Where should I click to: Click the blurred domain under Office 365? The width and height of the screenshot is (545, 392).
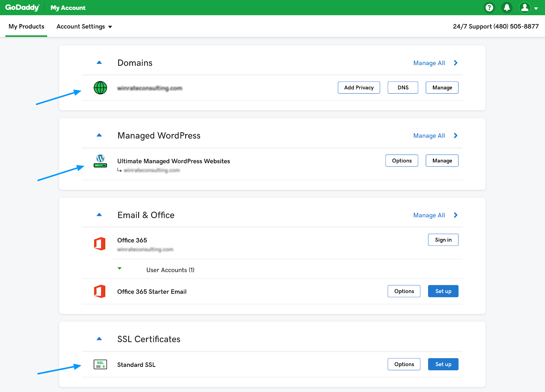pyautogui.click(x=145, y=249)
